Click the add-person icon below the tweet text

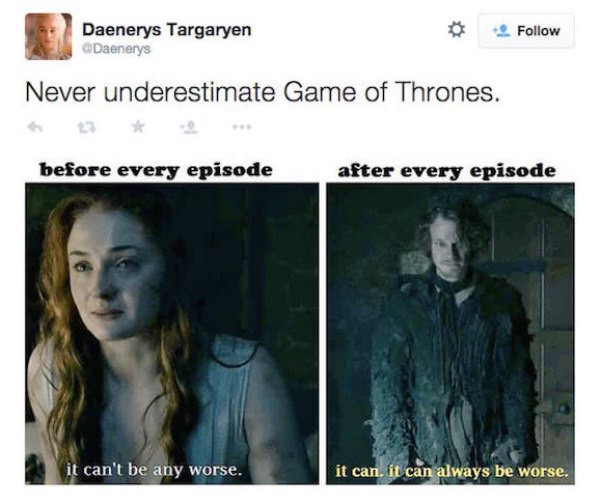[189, 127]
